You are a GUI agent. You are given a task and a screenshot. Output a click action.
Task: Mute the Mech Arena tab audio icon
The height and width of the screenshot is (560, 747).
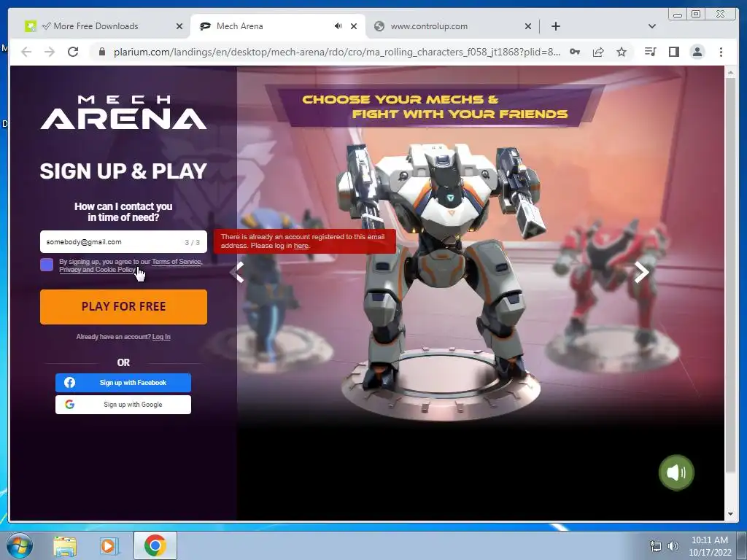click(x=338, y=26)
